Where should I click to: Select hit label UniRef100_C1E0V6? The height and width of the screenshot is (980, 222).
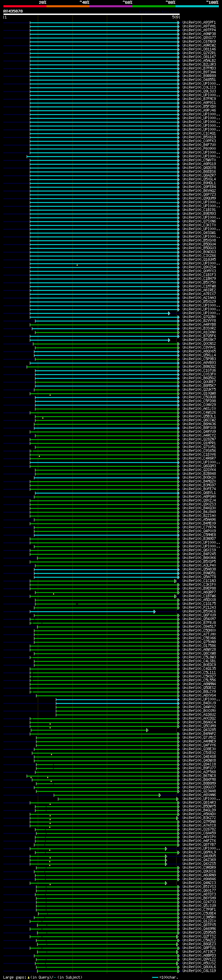point(199,455)
